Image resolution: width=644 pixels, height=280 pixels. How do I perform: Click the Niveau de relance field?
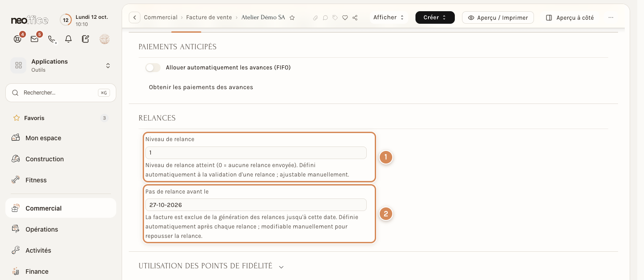(x=256, y=153)
